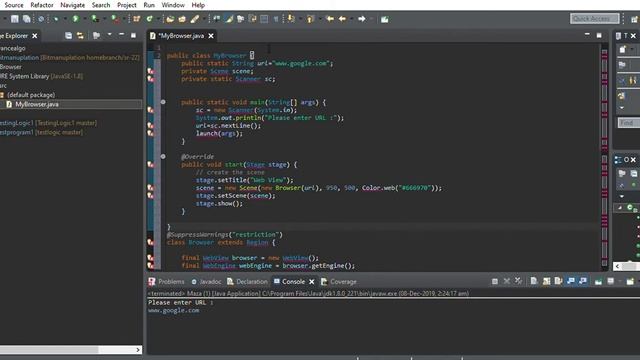Click Collapse All in Package Explorer

pos(68,36)
